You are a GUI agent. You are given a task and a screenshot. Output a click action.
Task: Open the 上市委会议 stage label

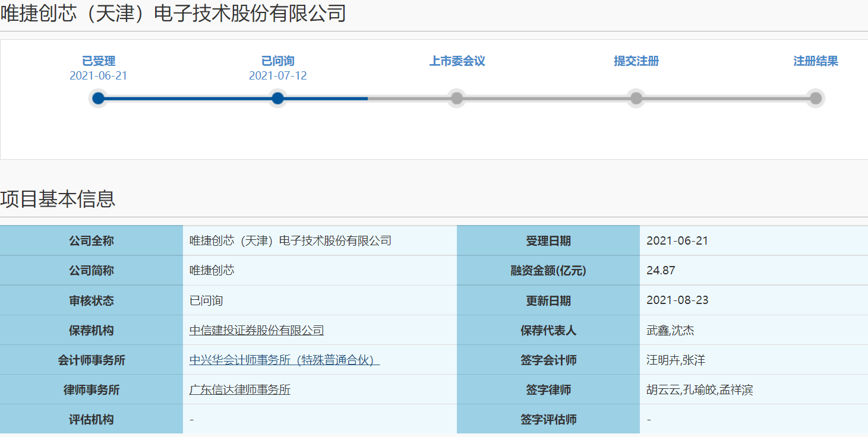coord(457,61)
